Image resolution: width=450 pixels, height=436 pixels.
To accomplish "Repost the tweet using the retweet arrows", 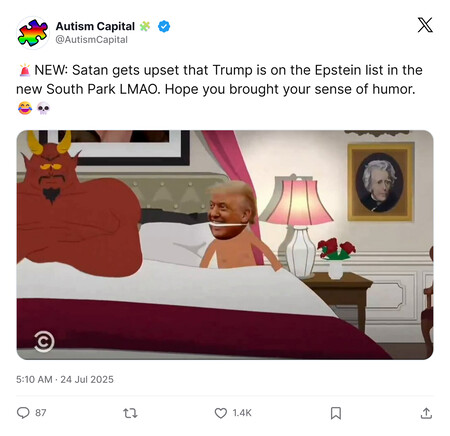I will [130, 413].
